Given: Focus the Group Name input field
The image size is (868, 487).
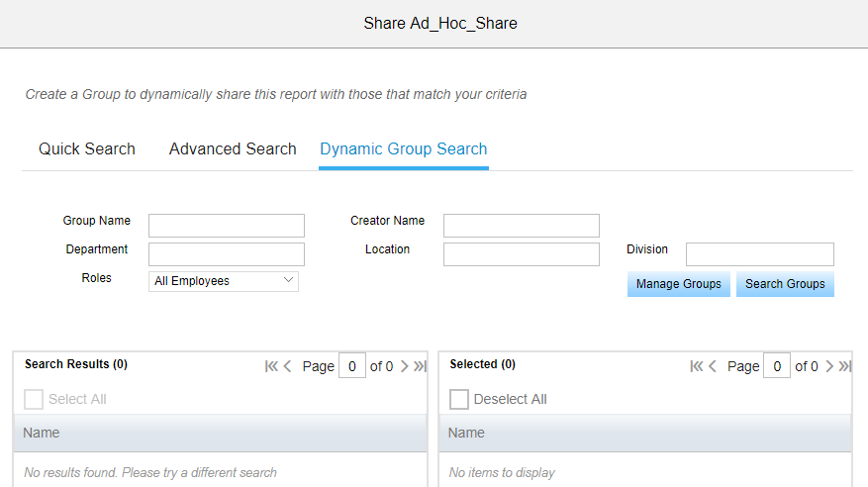Looking at the screenshot, I should (227, 226).
